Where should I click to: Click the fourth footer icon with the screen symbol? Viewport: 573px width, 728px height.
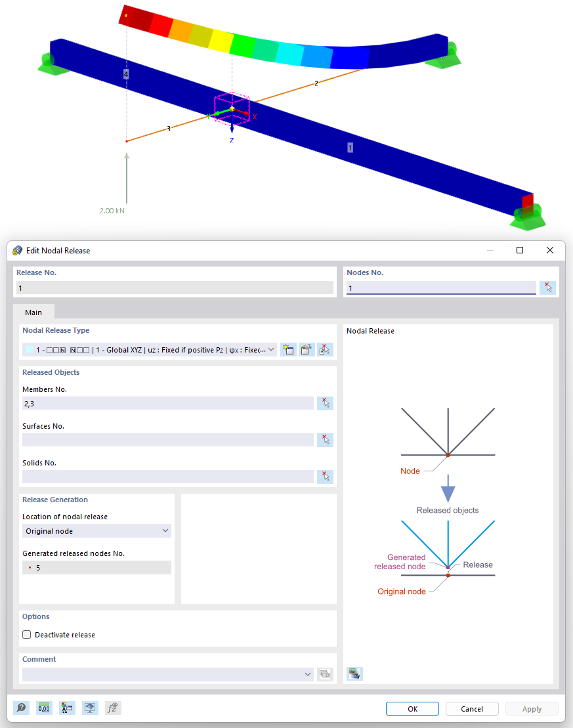tap(90, 708)
